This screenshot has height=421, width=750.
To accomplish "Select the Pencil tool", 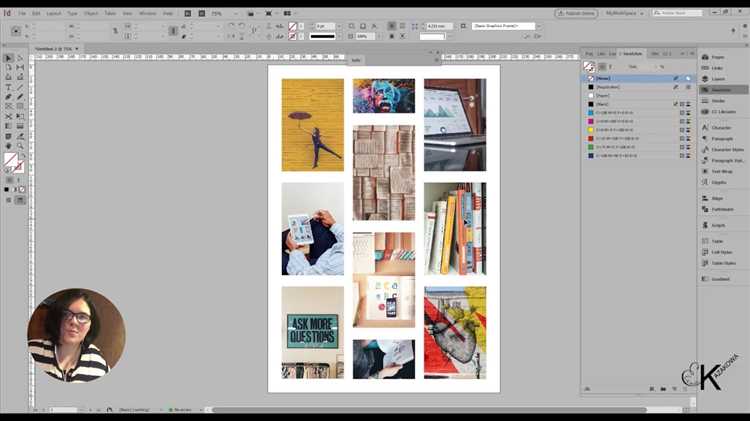I will [20, 97].
